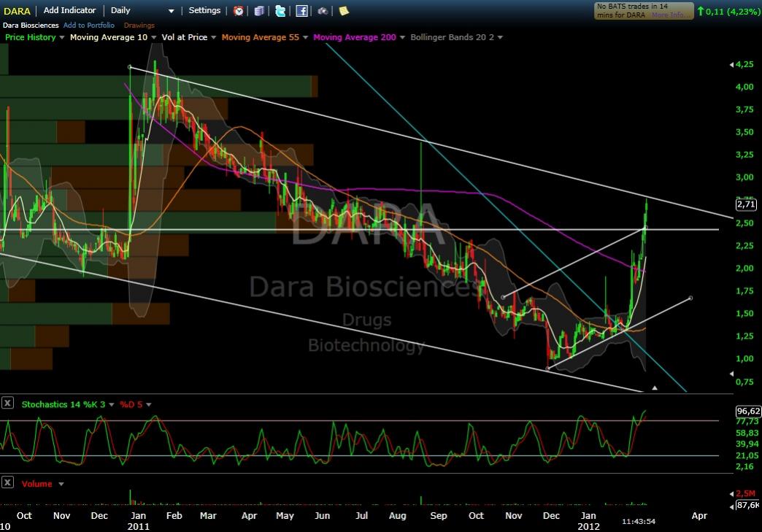
Task: Share chart via Twitter icon
Action: (280, 11)
